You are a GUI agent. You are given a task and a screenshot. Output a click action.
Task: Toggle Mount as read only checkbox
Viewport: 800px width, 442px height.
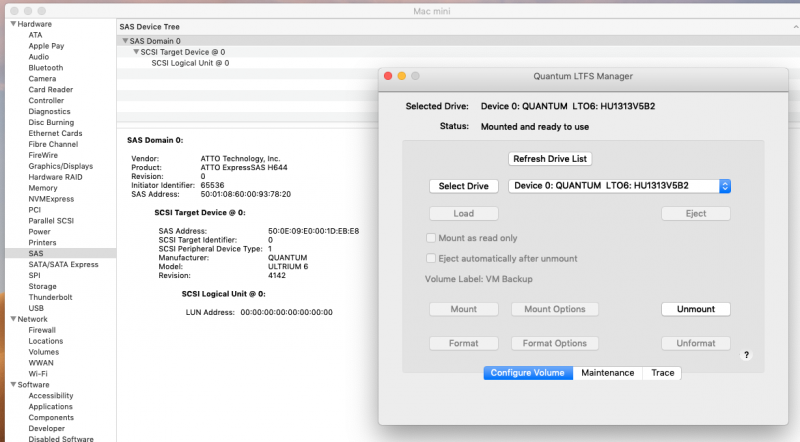(431, 238)
